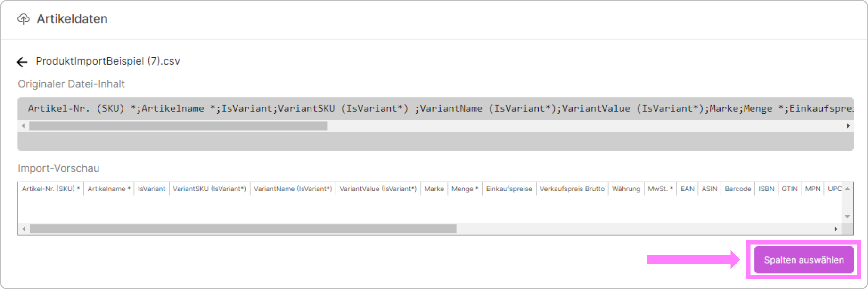Select the Währung column header
This screenshot has width=868, height=289.
point(626,189)
